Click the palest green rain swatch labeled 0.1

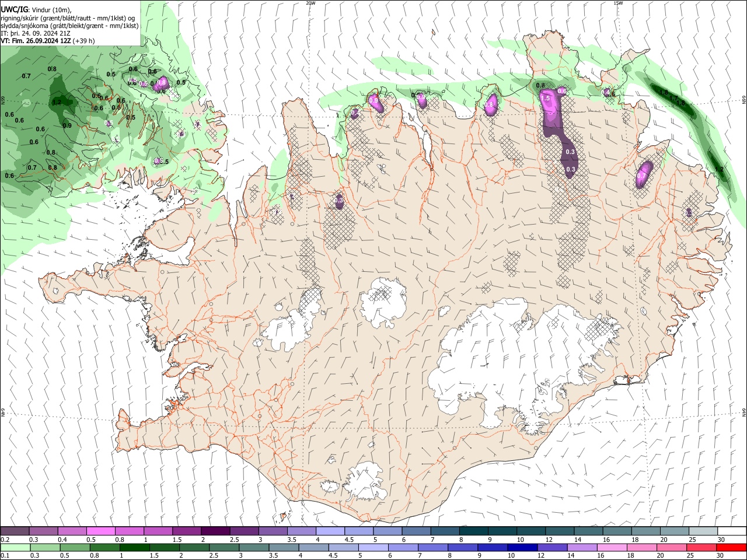click(15, 547)
